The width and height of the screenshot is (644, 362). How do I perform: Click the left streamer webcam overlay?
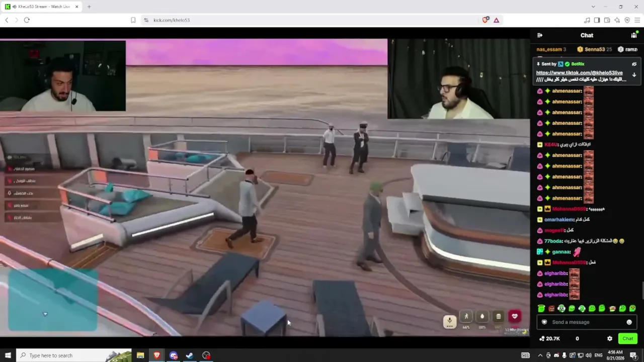click(63, 76)
